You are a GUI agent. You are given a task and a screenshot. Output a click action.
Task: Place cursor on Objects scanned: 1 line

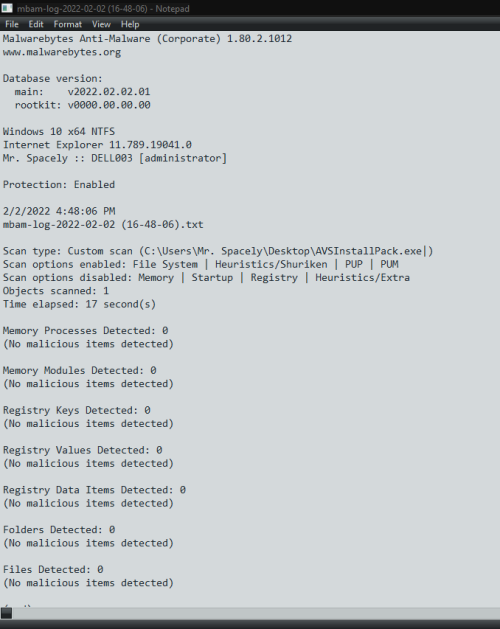pos(56,291)
